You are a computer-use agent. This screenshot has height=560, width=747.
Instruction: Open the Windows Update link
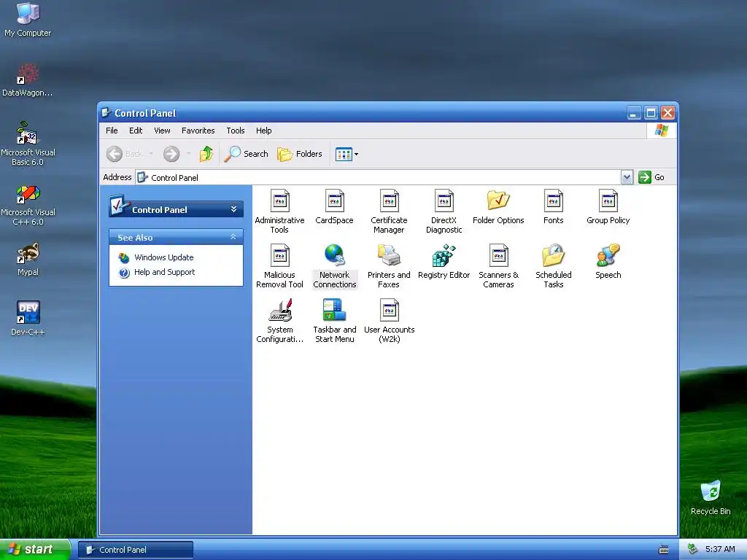point(164,257)
